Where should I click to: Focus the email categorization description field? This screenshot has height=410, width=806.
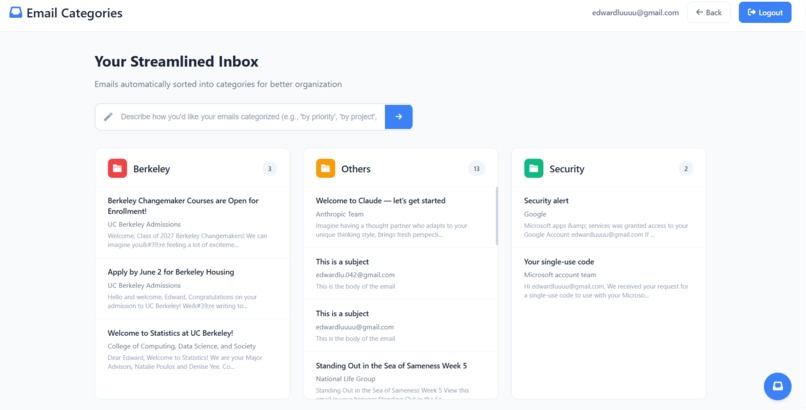click(240, 117)
